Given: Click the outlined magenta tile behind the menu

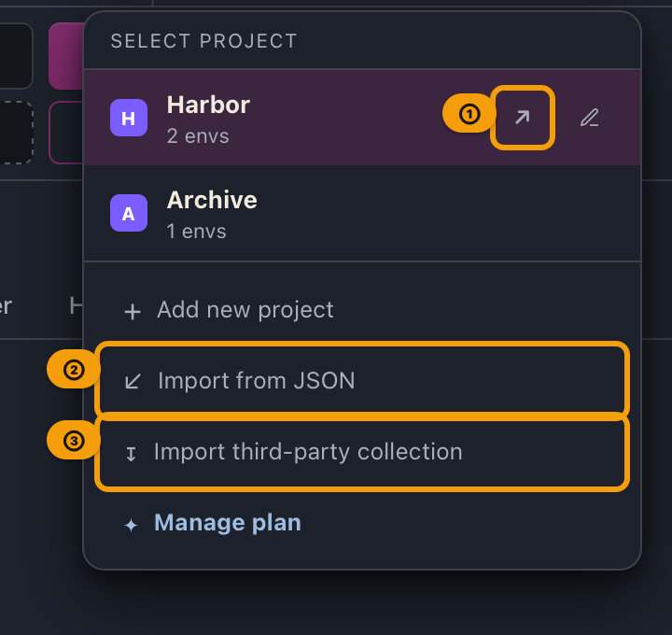Looking at the screenshot, I should 66,133.
